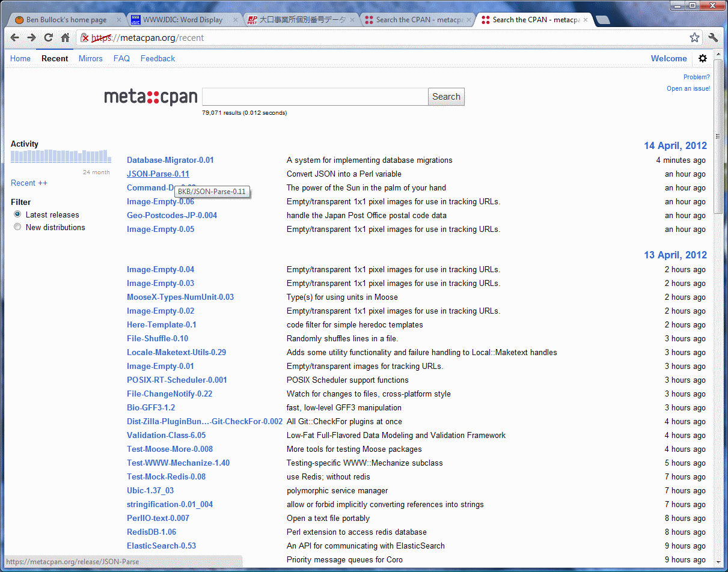Close the Ben Bullock's home page tab
Screen dimensions: 728x572
[x=118, y=20]
